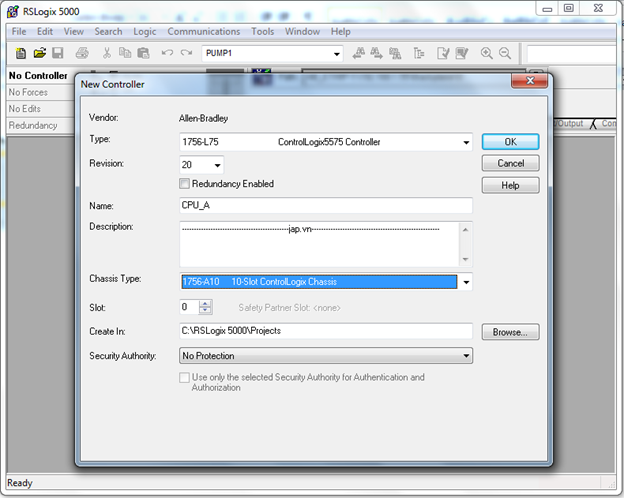
Task: Click the Description scrollbar down arrow
Action: click(x=465, y=260)
